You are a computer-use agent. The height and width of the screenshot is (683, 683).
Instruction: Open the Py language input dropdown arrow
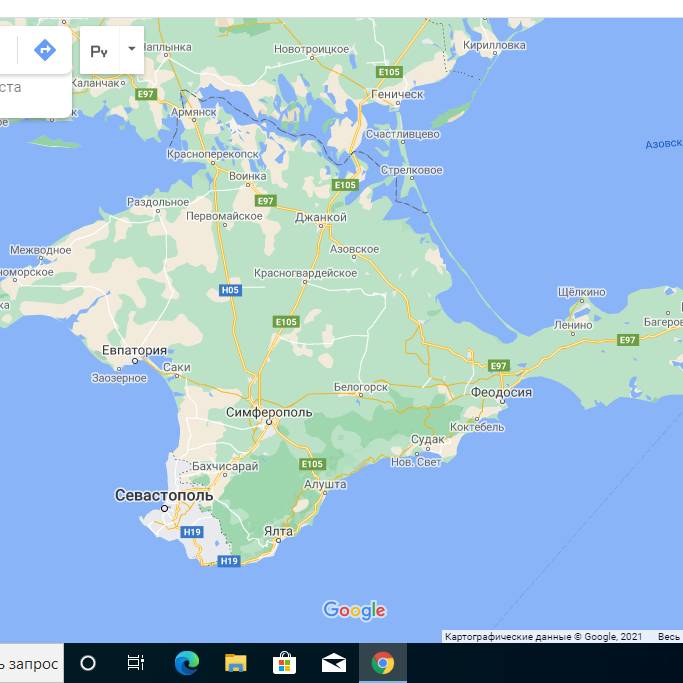[x=132, y=49]
